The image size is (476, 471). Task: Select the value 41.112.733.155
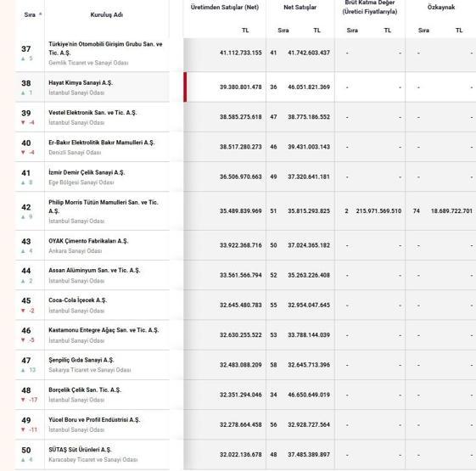point(241,53)
